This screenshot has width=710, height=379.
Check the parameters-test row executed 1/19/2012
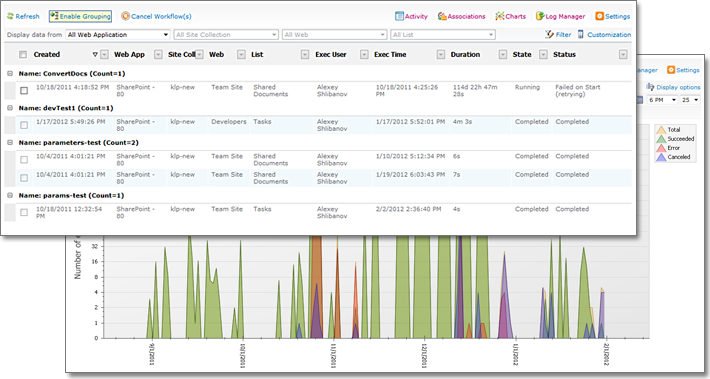coord(24,178)
